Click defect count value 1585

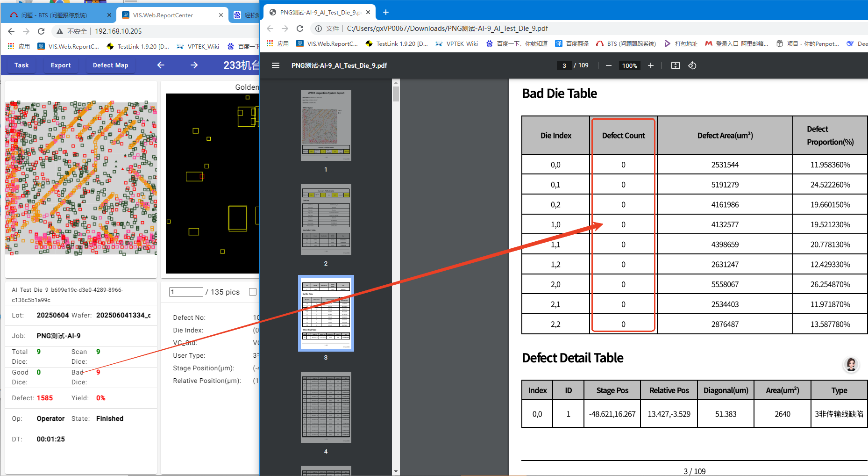tap(45, 398)
